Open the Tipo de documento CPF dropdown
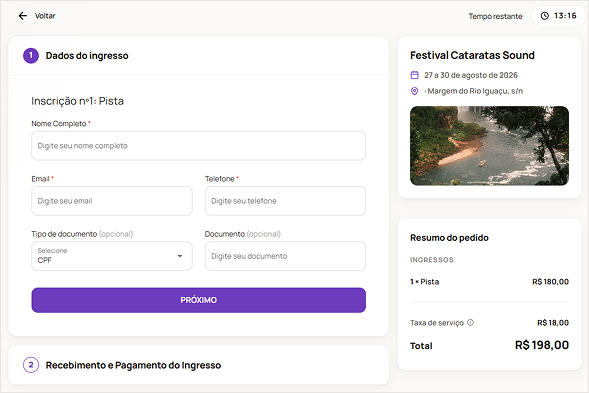This screenshot has height=393, width=589. 112,256
